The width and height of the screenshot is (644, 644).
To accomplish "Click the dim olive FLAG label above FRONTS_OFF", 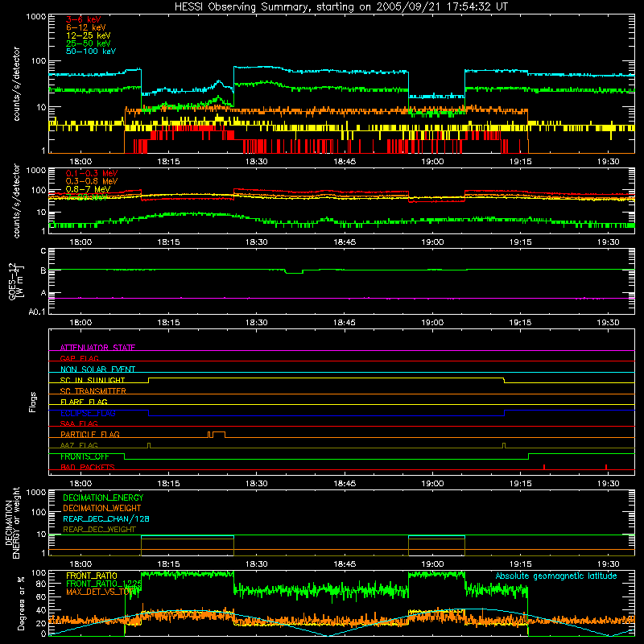I will pos(79,445).
